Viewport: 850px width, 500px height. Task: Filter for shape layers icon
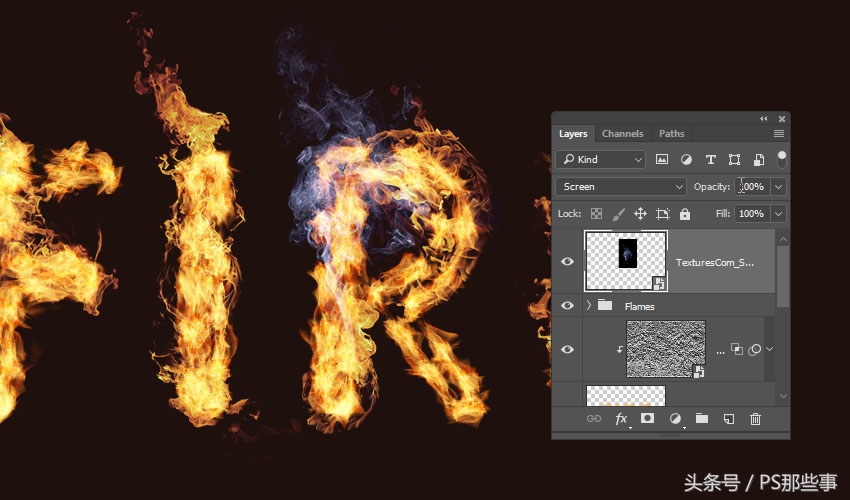point(735,159)
